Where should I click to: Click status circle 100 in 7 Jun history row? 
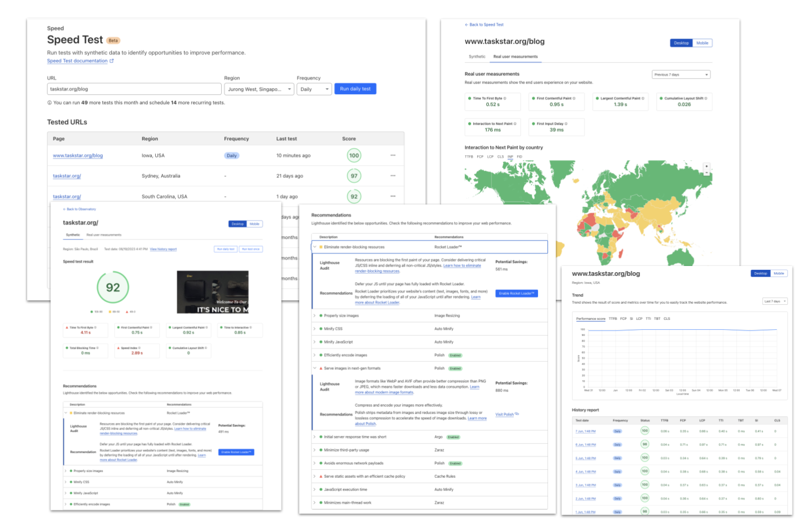tap(645, 431)
